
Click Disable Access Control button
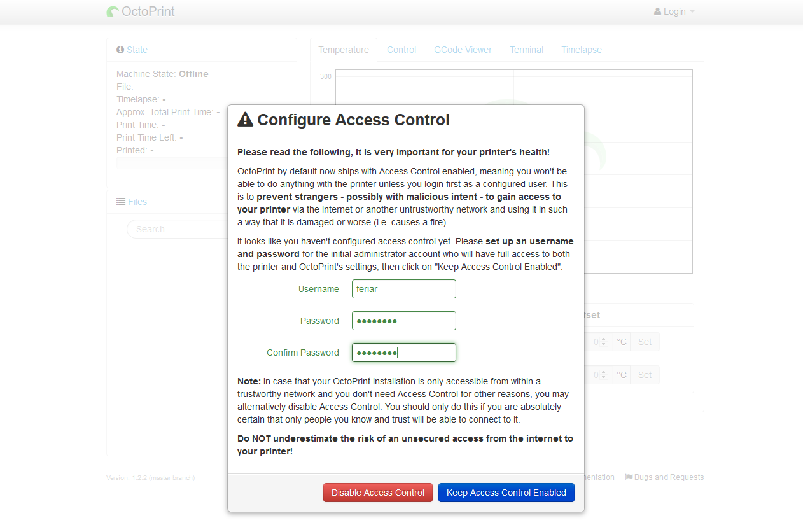pyautogui.click(x=378, y=493)
